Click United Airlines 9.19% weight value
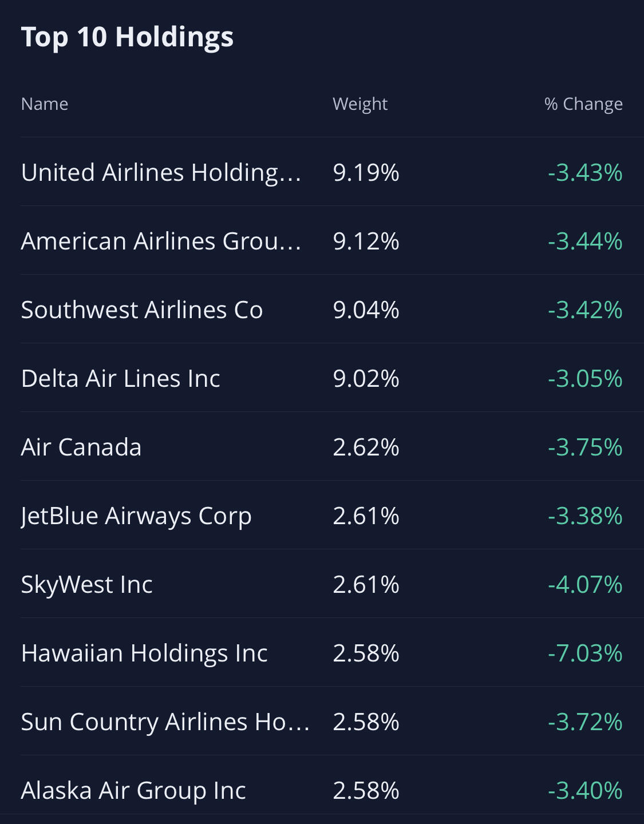 click(366, 172)
